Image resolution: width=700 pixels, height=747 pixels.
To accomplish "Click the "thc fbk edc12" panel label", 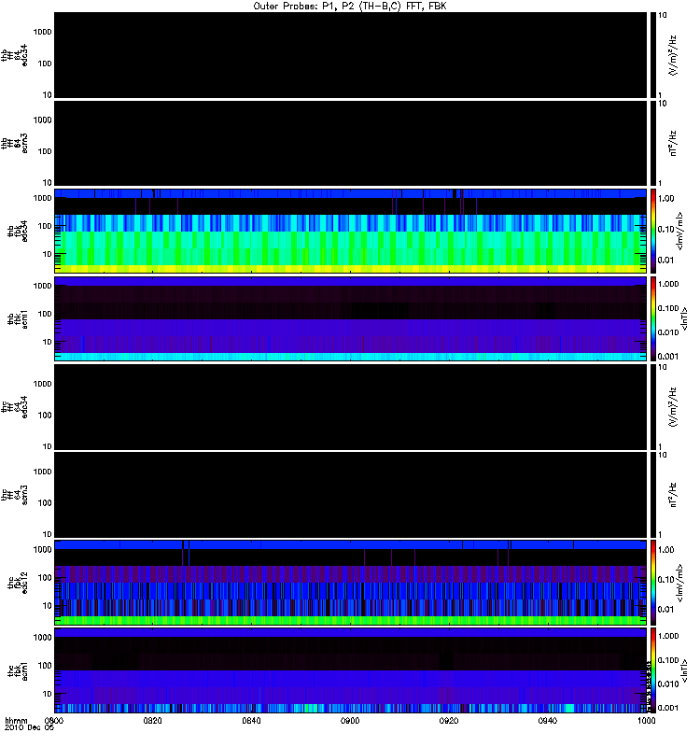I will [x=18, y=583].
